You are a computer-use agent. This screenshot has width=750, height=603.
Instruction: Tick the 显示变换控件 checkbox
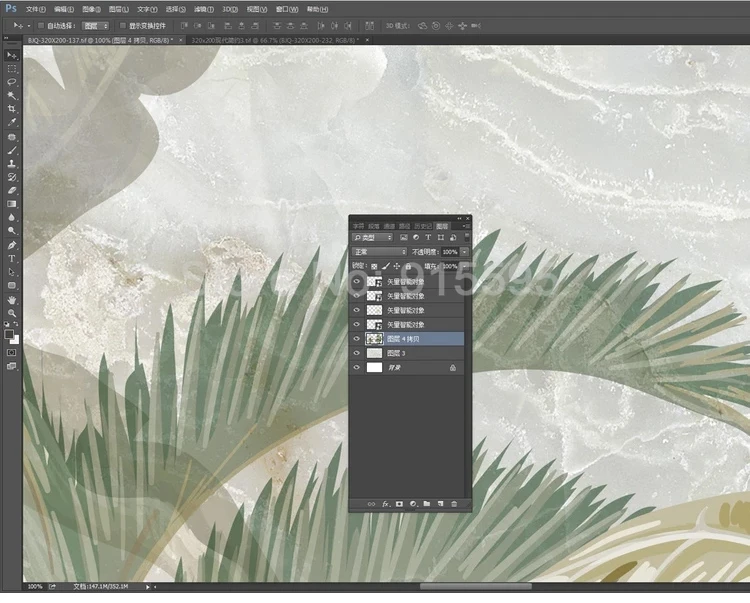point(121,25)
